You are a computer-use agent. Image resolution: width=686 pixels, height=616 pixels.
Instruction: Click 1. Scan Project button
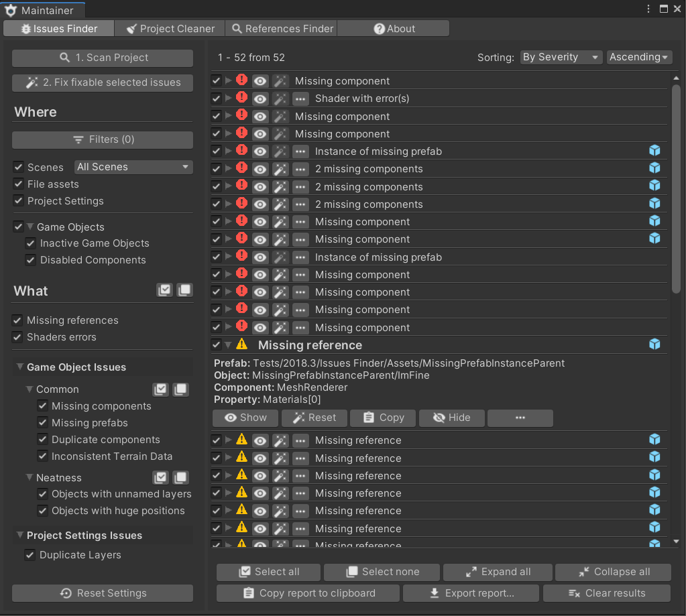tap(103, 58)
